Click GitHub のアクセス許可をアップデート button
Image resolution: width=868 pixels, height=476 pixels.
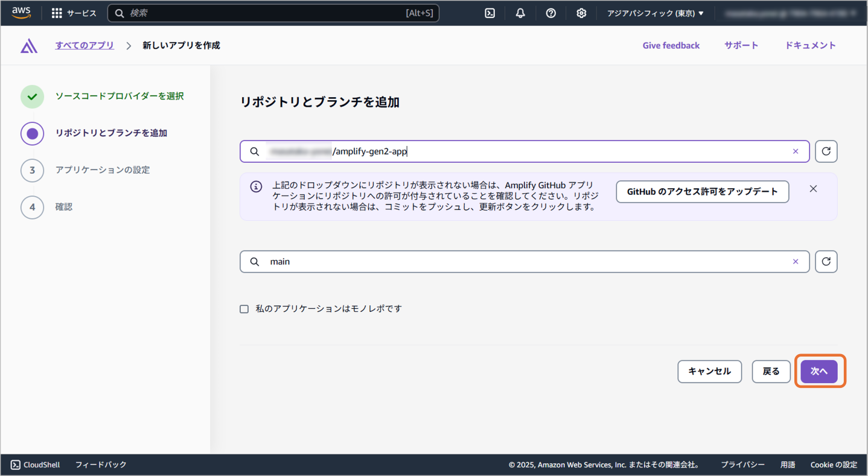(x=702, y=191)
